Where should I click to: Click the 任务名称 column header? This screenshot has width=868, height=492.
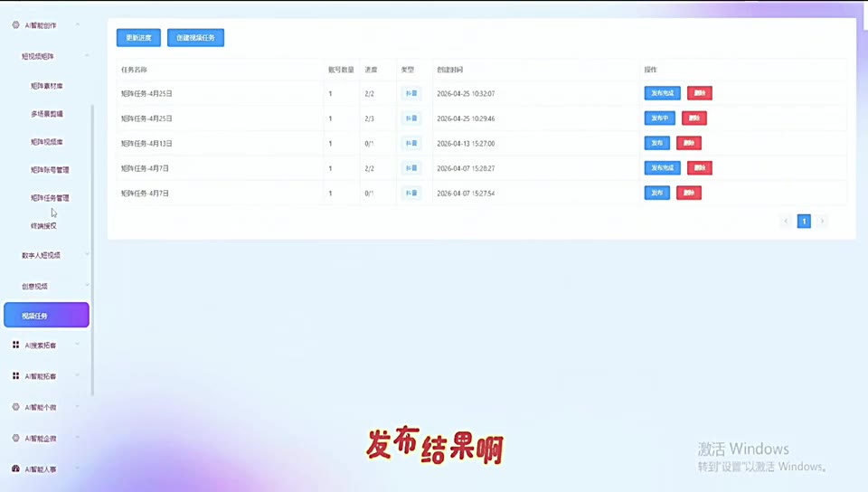pyautogui.click(x=134, y=70)
